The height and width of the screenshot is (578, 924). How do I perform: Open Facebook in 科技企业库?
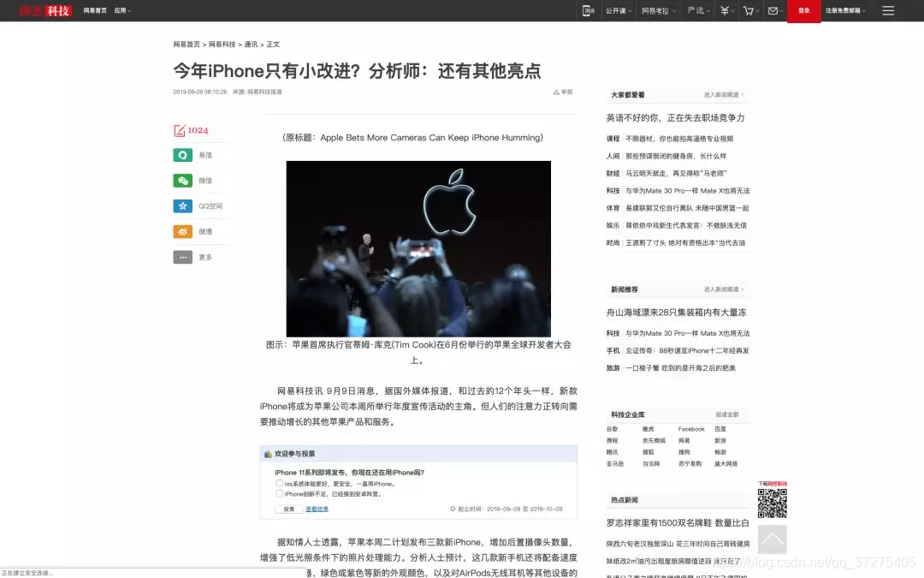[x=691, y=429]
